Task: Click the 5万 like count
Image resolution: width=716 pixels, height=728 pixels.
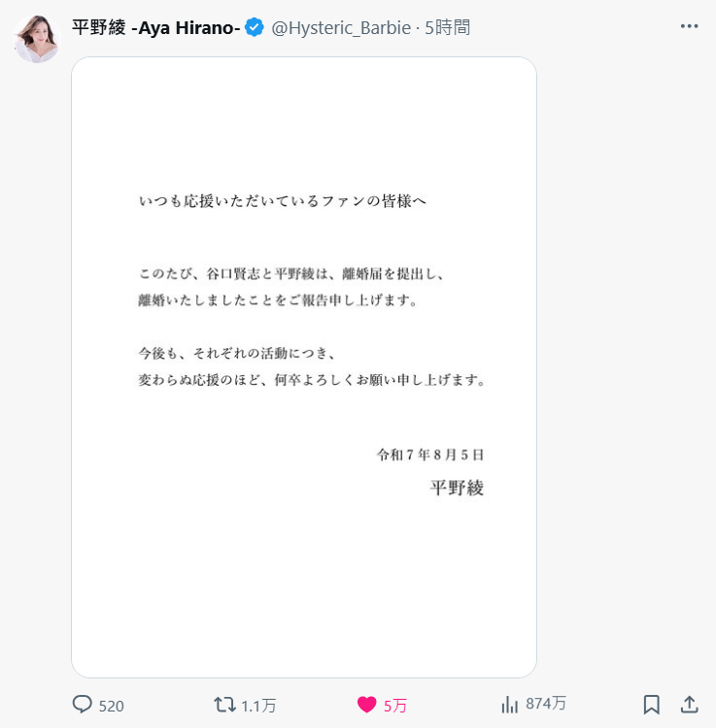Action: click(x=394, y=707)
